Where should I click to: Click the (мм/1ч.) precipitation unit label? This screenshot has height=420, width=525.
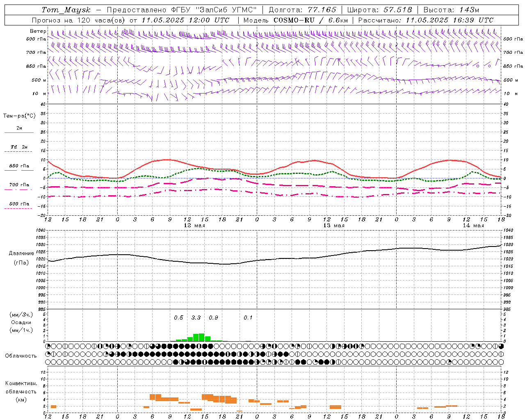point(21,331)
